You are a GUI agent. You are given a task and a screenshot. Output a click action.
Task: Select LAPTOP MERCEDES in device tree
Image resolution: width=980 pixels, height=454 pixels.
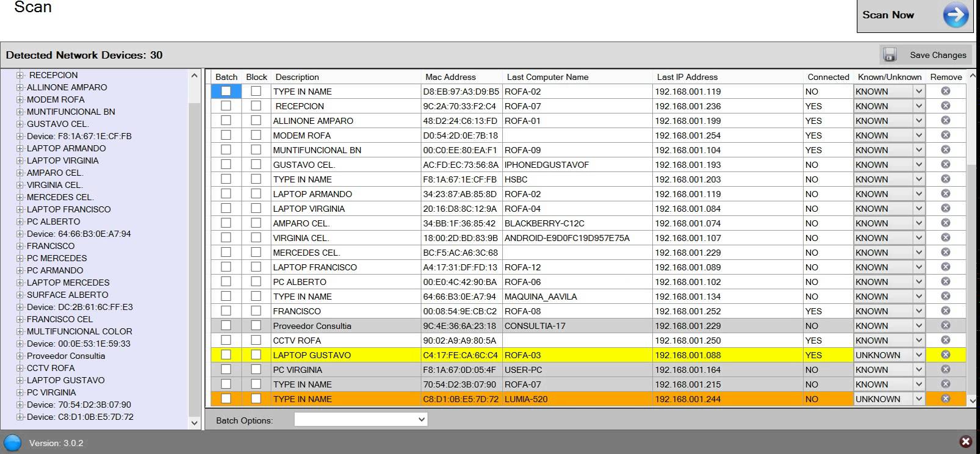coord(68,283)
